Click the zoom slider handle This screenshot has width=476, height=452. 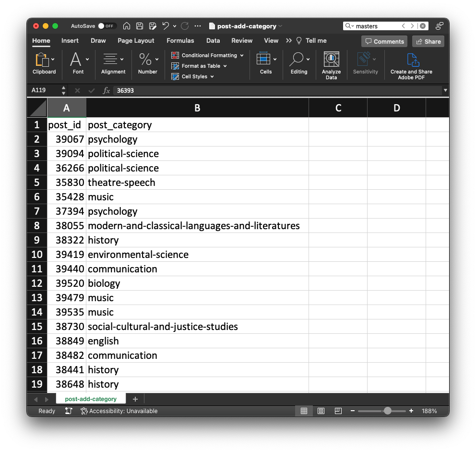[x=387, y=411]
